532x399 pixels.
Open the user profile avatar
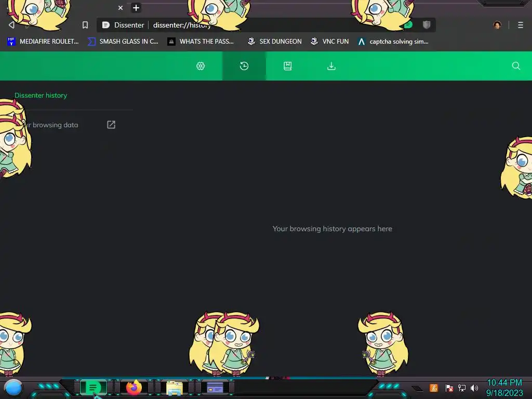pyautogui.click(x=497, y=25)
